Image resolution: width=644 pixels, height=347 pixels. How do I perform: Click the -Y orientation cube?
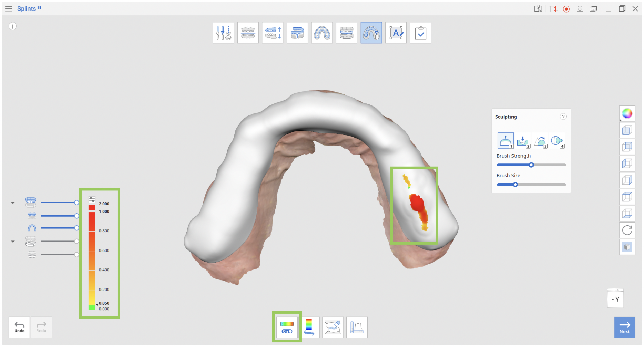[615, 298]
